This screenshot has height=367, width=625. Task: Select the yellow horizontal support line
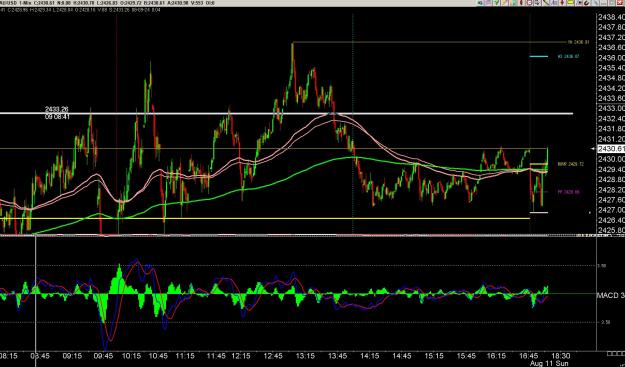pos(265,218)
